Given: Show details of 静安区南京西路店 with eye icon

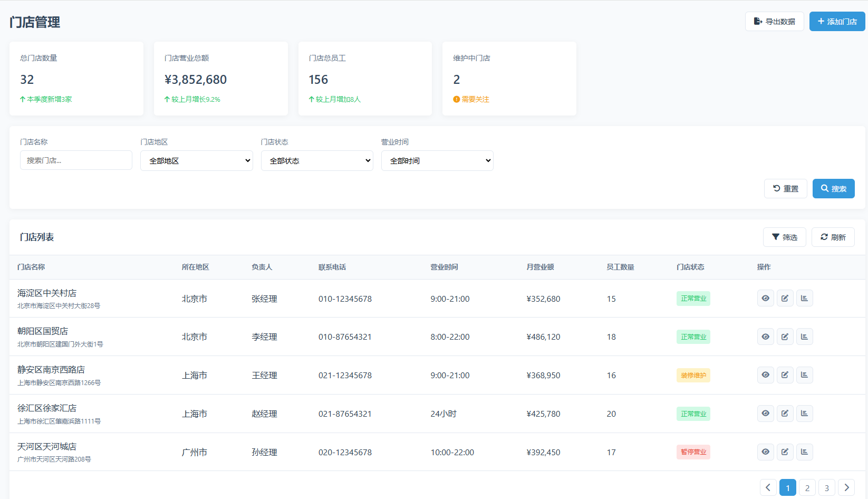Looking at the screenshot, I should (765, 375).
